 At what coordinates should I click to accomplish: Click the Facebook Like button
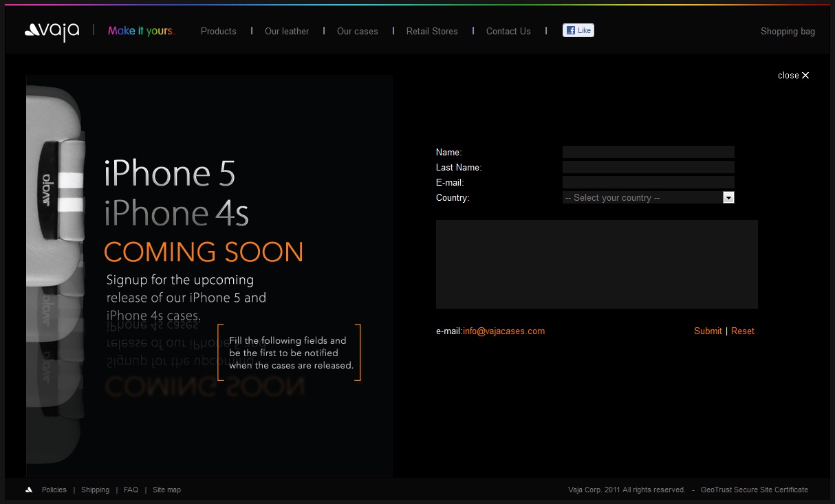click(578, 30)
